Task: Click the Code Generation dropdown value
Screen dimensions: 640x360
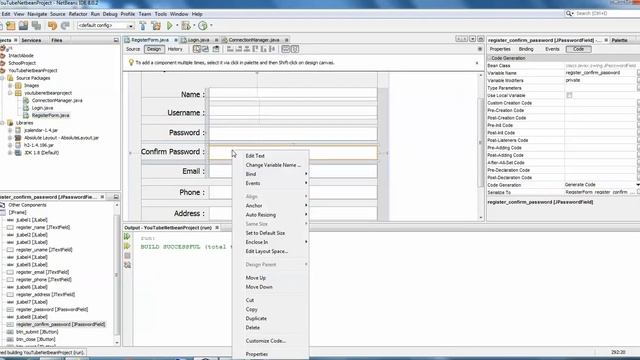Action: pos(602,185)
